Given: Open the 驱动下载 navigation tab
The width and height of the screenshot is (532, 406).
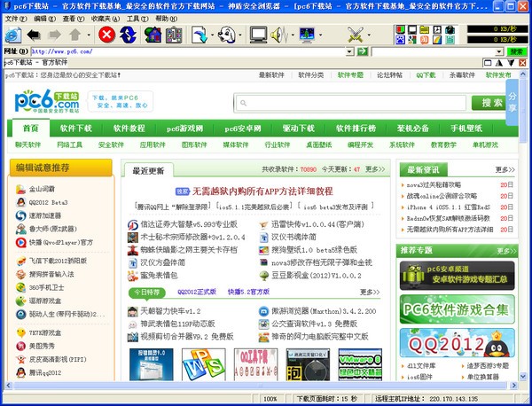Looking at the screenshot, I should (x=299, y=129).
